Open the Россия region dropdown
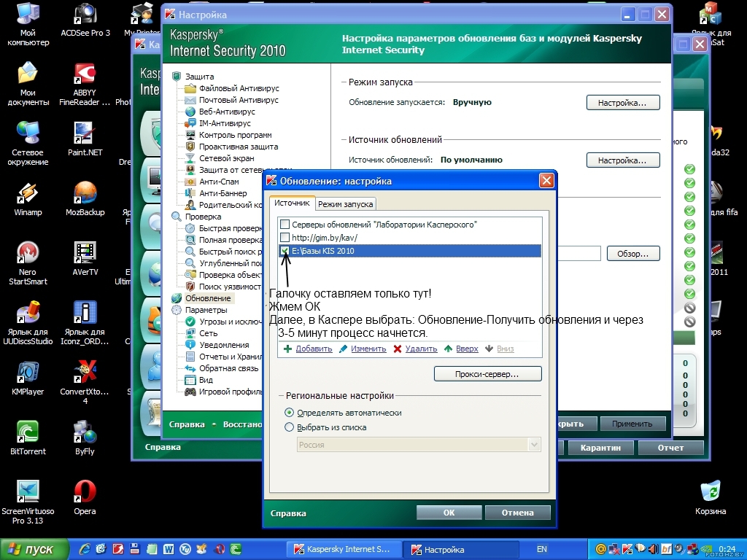The image size is (747, 560). [x=419, y=445]
